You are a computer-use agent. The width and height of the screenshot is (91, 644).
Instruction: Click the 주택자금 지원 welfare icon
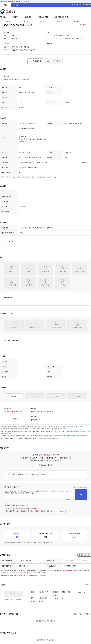click(x=12, y=283)
